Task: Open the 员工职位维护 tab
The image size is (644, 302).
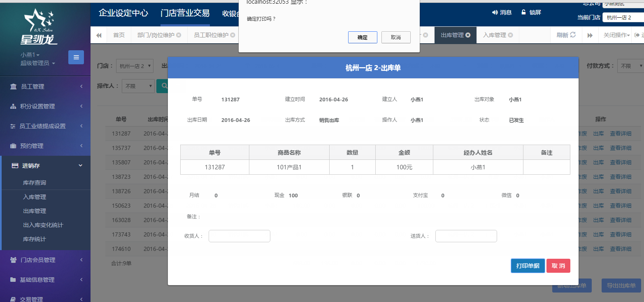Action: pos(211,35)
